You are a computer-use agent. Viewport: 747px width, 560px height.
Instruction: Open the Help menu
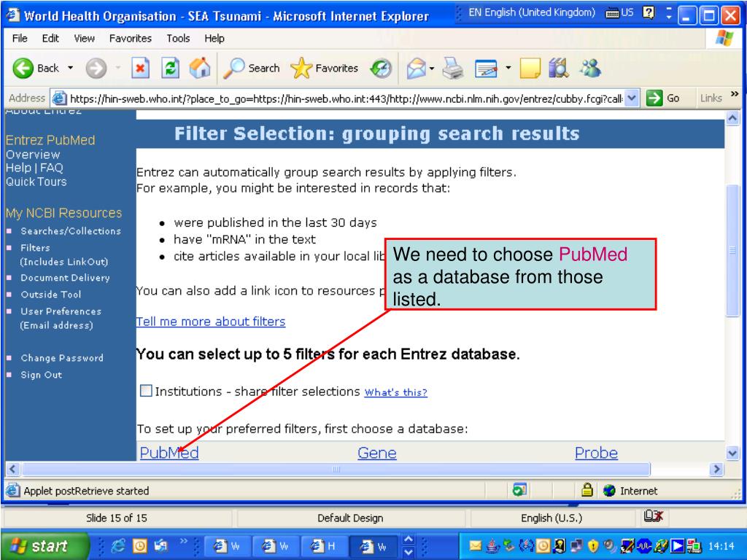pos(214,38)
